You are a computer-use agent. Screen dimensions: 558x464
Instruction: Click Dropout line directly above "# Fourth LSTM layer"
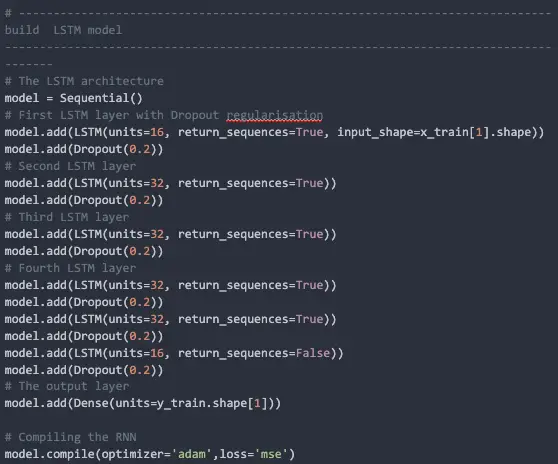84,251
